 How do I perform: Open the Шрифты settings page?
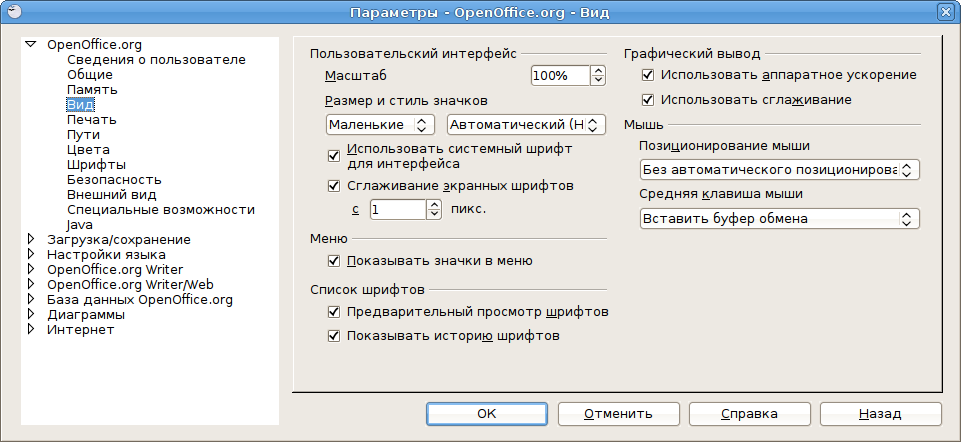click(96, 164)
